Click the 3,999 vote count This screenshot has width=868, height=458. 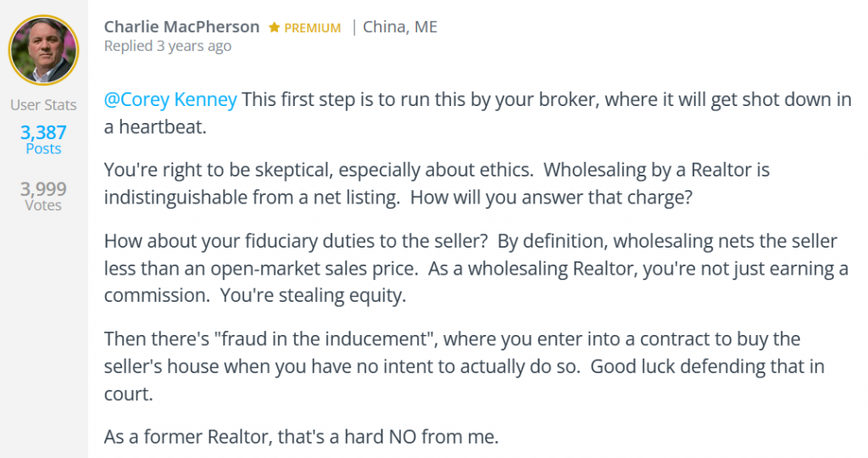pyautogui.click(x=43, y=188)
